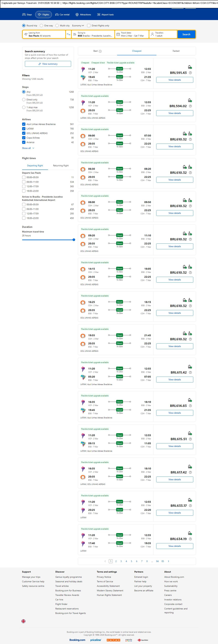This screenshot has height=644, width=218.
Task: Open the Travellers 1 adult selector
Action: (x=163, y=34)
